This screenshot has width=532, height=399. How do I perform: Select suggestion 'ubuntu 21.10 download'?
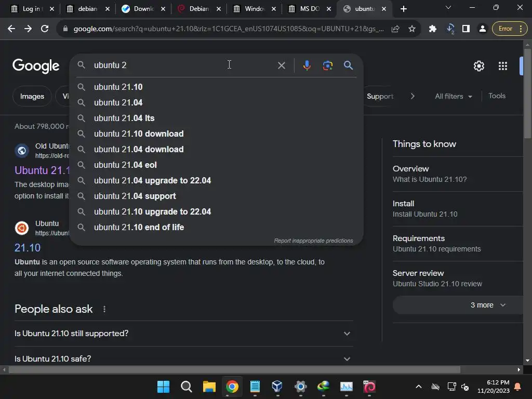click(217, 134)
